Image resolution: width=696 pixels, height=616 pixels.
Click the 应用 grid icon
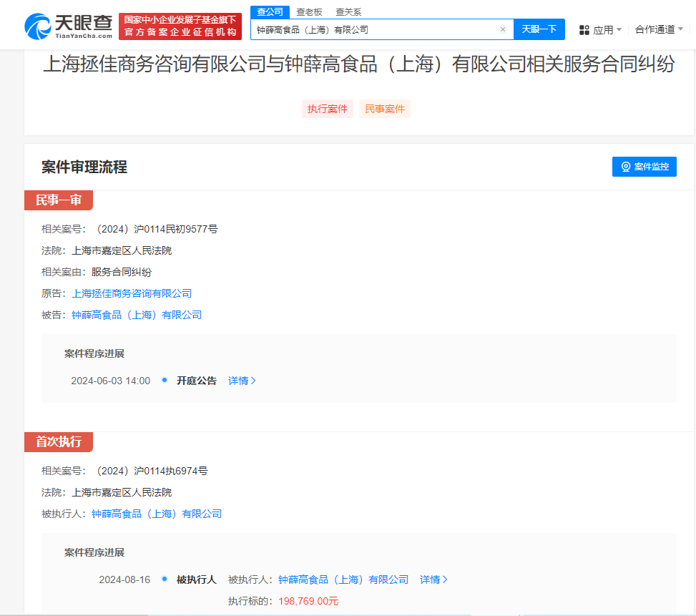584,30
